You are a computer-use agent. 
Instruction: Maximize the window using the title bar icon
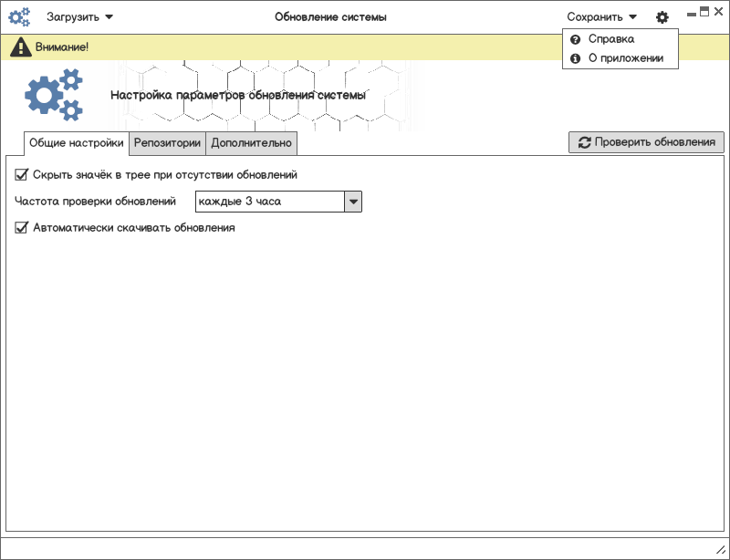[704, 12]
